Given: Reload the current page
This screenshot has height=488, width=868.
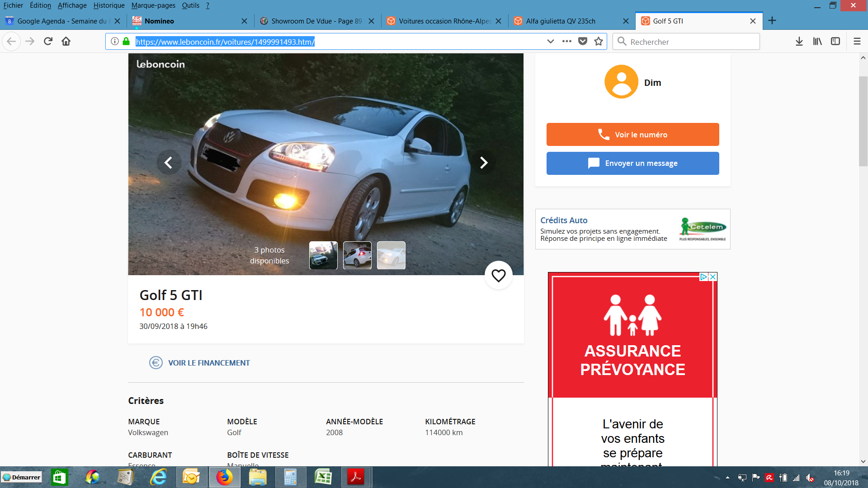Looking at the screenshot, I should (48, 41).
